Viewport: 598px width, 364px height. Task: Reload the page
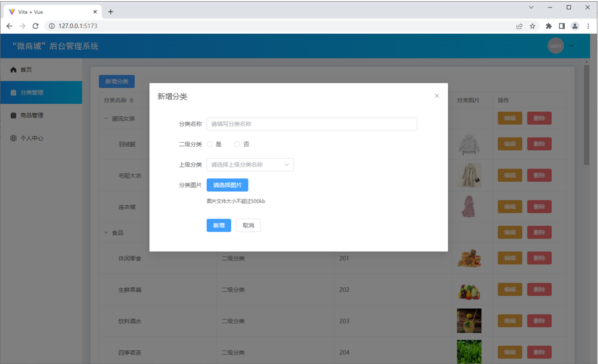[36, 26]
